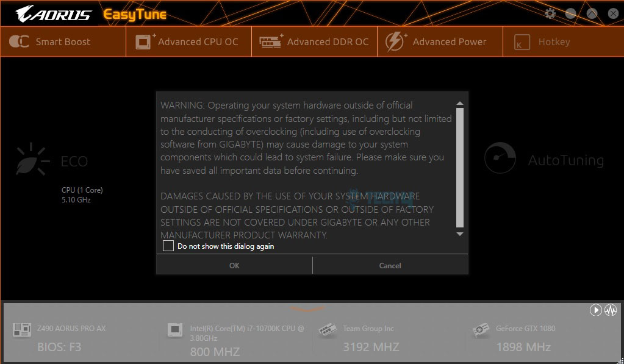Click the "3192 MHZ" memory frequency value

(x=371, y=347)
